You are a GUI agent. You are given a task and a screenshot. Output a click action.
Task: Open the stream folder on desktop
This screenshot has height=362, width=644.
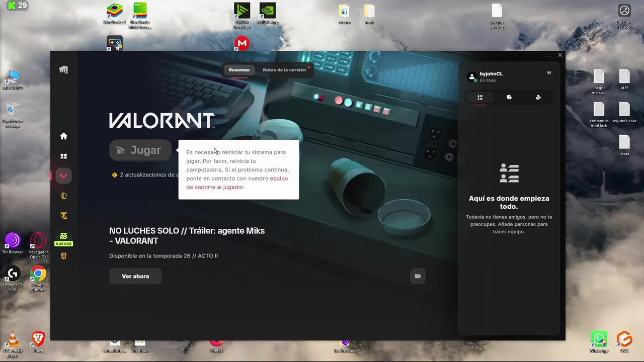[x=344, y=14]
